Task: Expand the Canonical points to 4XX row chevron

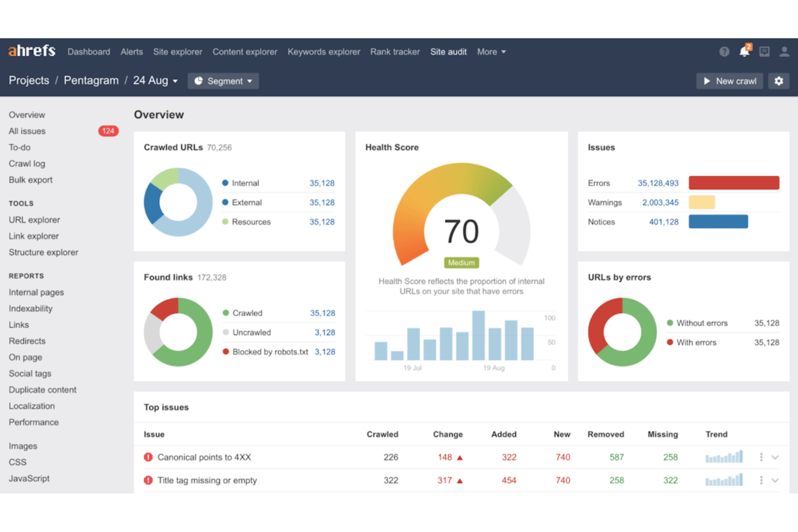Action: (x=775, y=457)
